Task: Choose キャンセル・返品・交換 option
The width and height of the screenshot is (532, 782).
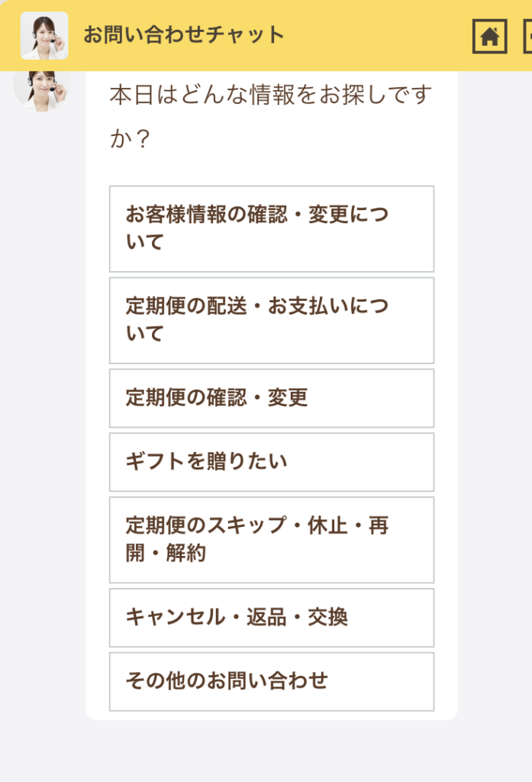Action: [x=271, y=618]
